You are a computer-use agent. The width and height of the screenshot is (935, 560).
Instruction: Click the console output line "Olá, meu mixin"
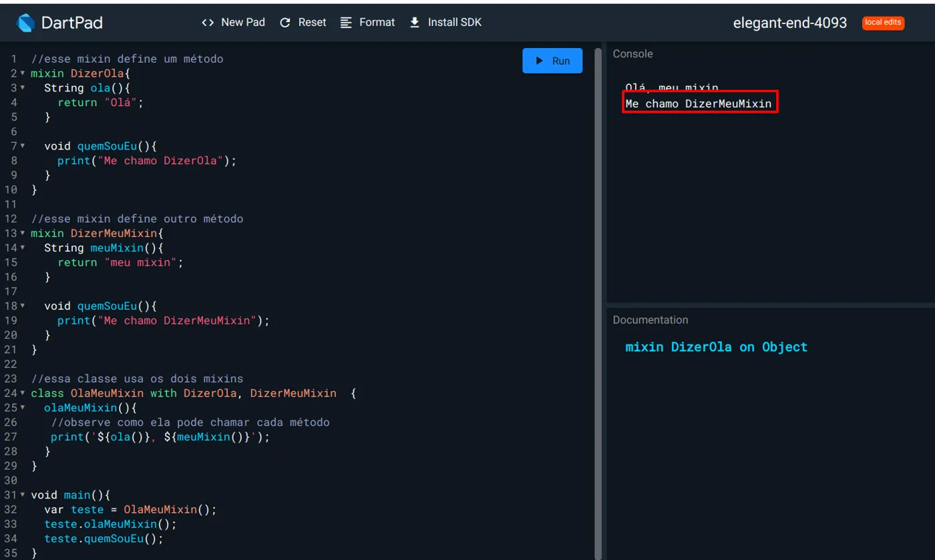click(672, 87)
